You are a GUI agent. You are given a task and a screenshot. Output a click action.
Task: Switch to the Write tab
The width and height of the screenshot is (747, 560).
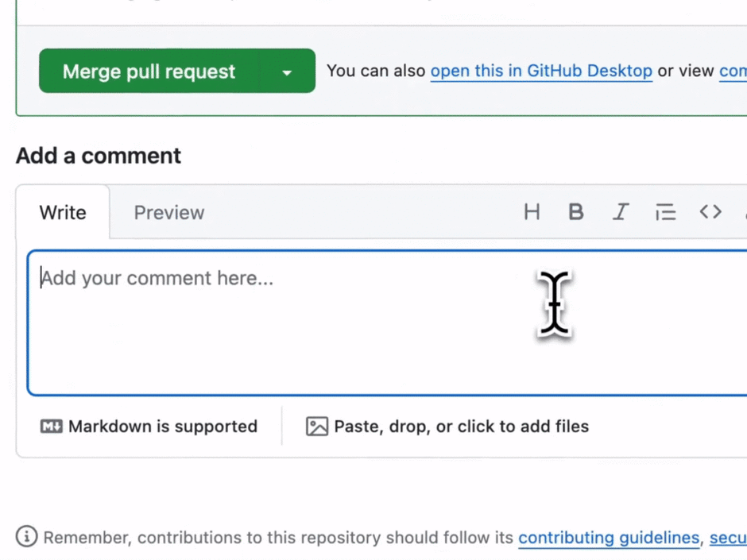coord(63,213)
